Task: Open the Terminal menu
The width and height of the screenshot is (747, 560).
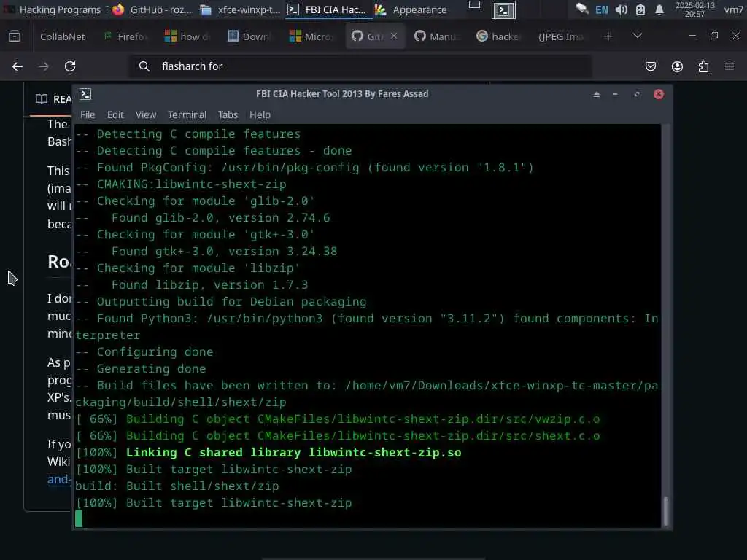Action: point(187,114)
